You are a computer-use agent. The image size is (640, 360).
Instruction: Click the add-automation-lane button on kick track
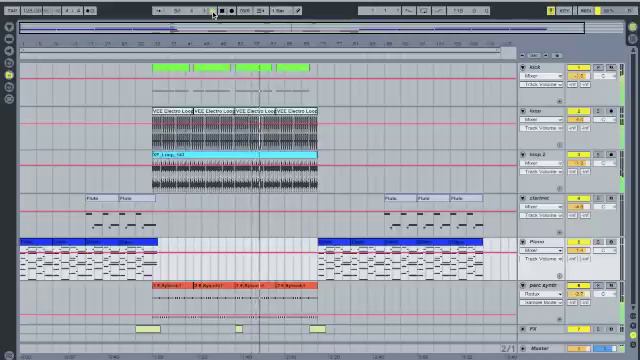[x=560, y=101]
